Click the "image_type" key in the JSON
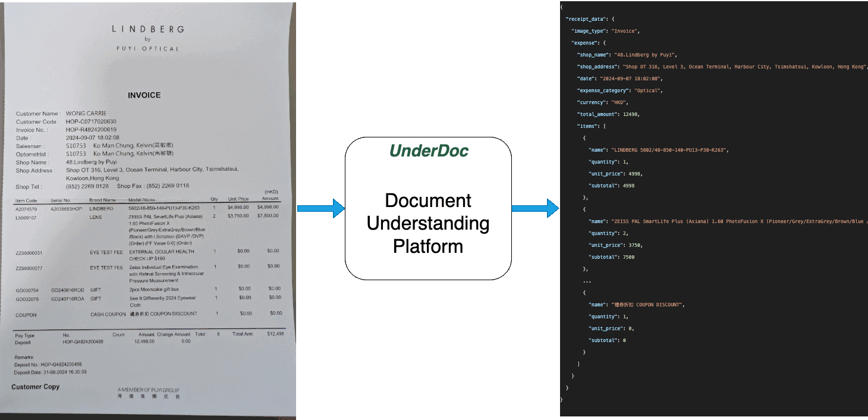This screenshot has height=420, width=868. pyautogui.click(x=589, y=31)
